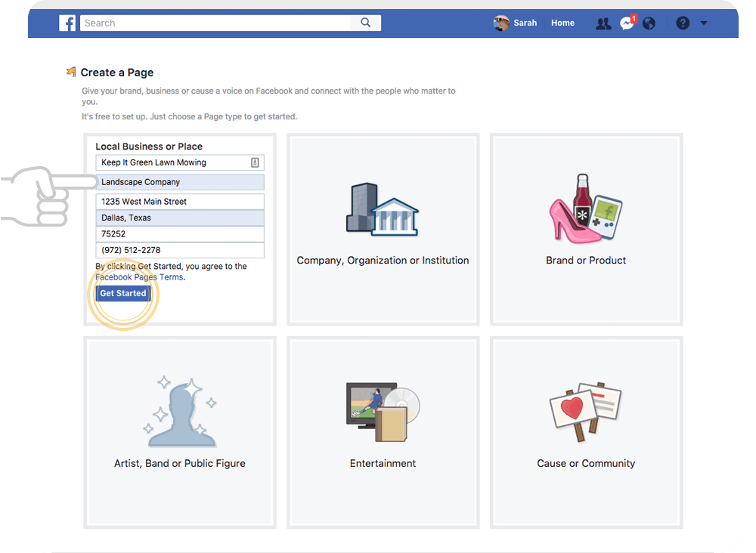Click the Get Started button
The width and height of the screenshot is (756, 553).
[x=123, y=293]
